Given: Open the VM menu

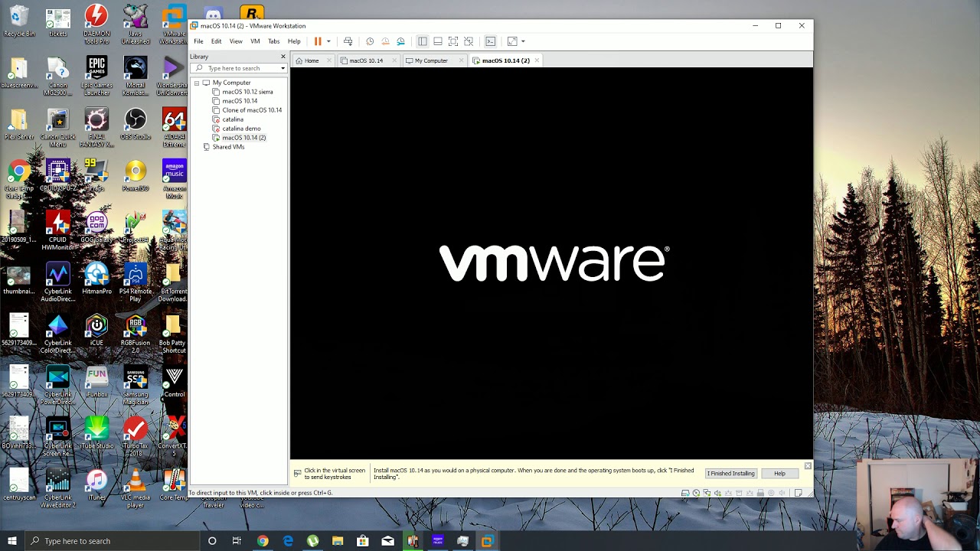Looking at the screenshot, I should click(x=255, y=41).
